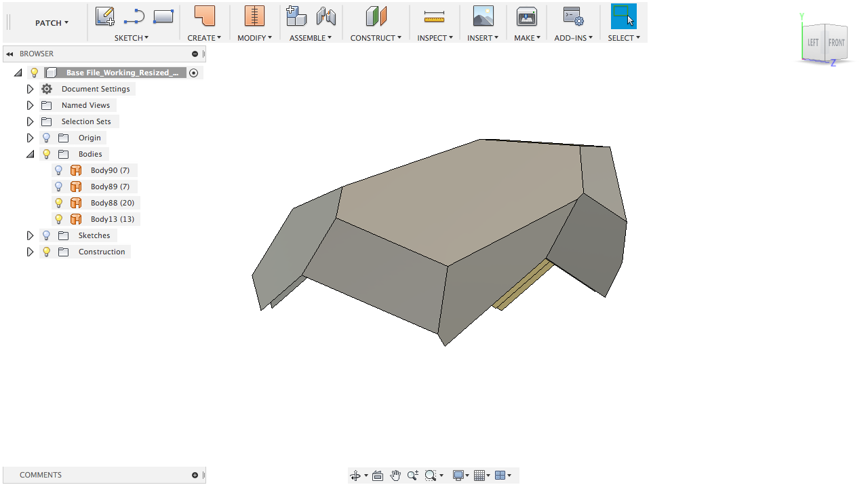Select the Pan hand tool
This screenshot has width=868, height=485.
coord(395,476)
